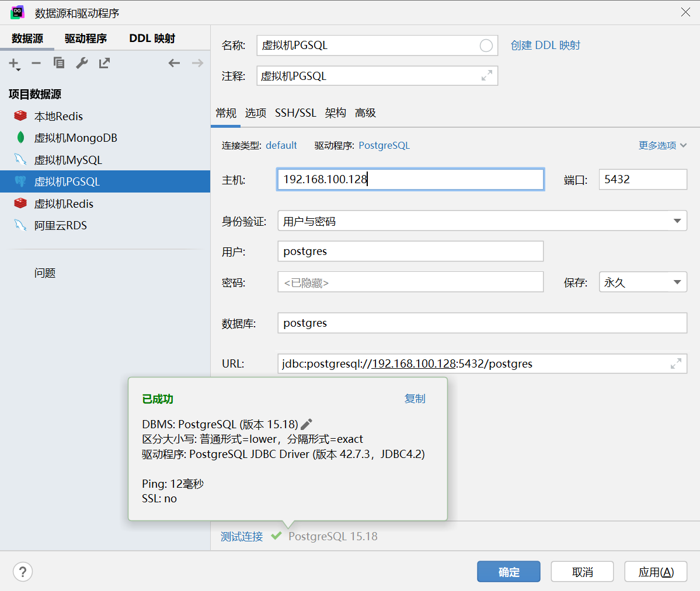Click the icon next to 阿里云RDS
Image resolution: width=700 pixels, height=591 pixels.
click(x=20, y=225)
